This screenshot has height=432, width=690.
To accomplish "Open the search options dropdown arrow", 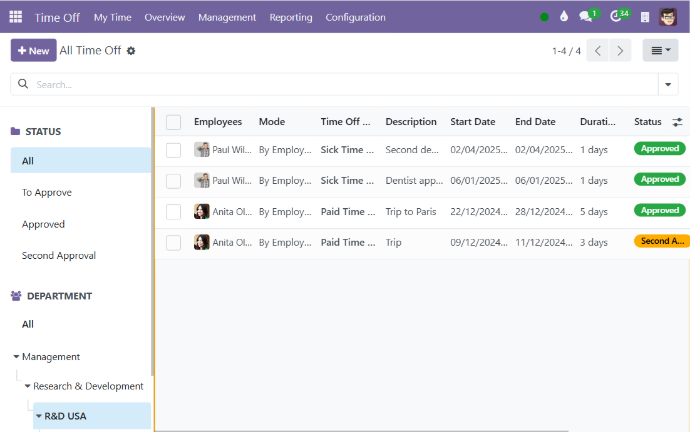I will tap(667, 84).
